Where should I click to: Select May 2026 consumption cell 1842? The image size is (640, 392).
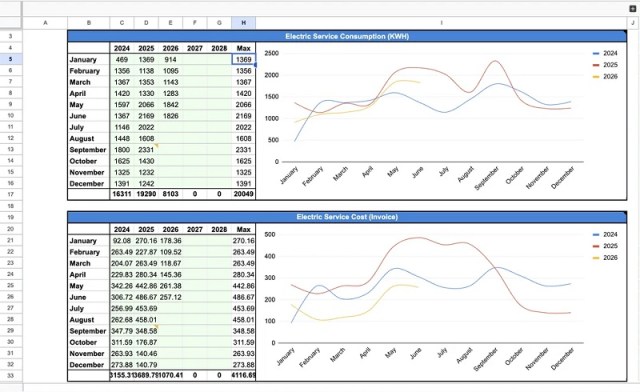(x=171, y=105)
